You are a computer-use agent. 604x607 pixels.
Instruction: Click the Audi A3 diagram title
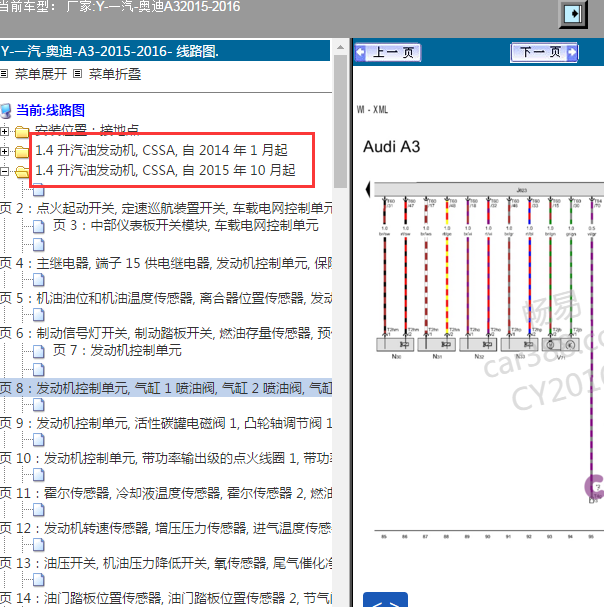pyautogui.click(x=391, y=147)
